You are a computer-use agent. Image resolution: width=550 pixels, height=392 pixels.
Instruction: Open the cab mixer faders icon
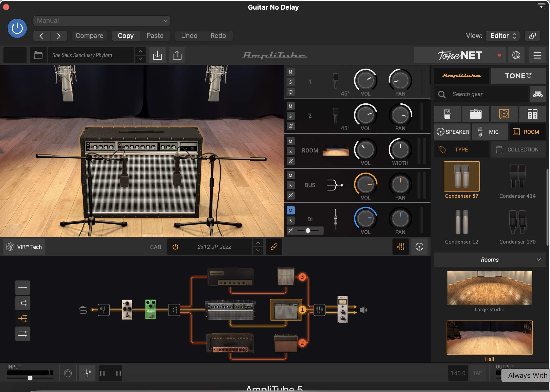[400, 247]
